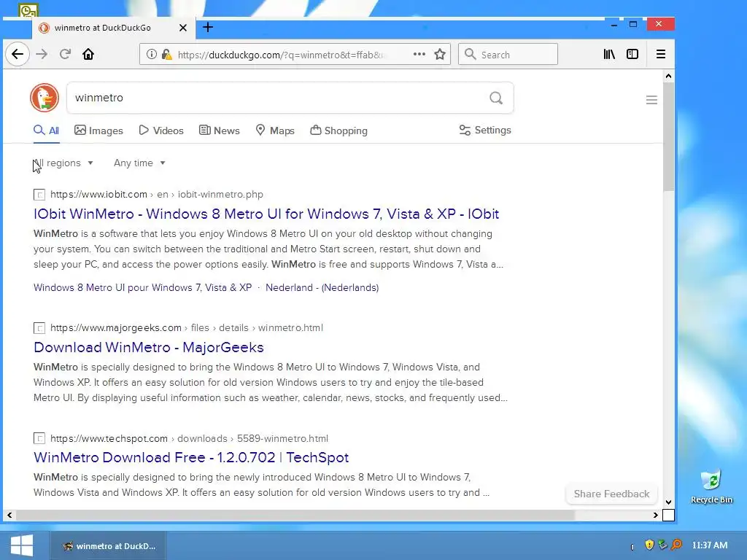Viewport: 747px width, 560px height.
Task: Switch to the News tab
Action: (219, 131)
